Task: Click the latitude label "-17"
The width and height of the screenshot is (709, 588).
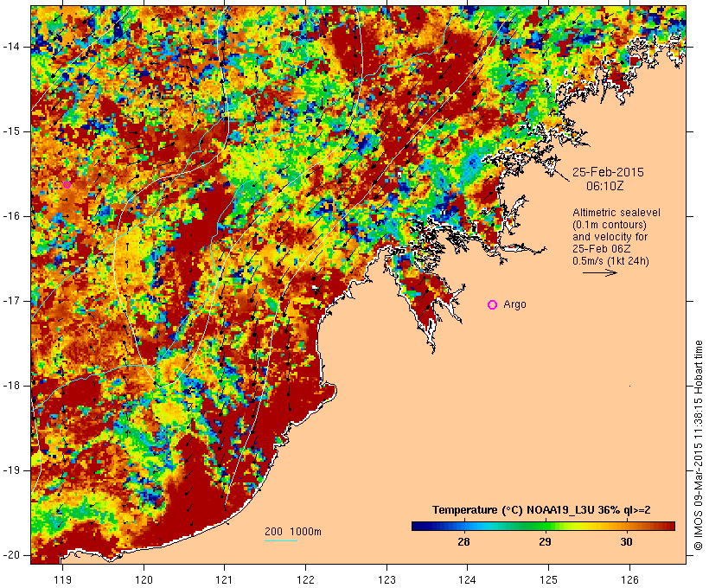Action: 11,301
